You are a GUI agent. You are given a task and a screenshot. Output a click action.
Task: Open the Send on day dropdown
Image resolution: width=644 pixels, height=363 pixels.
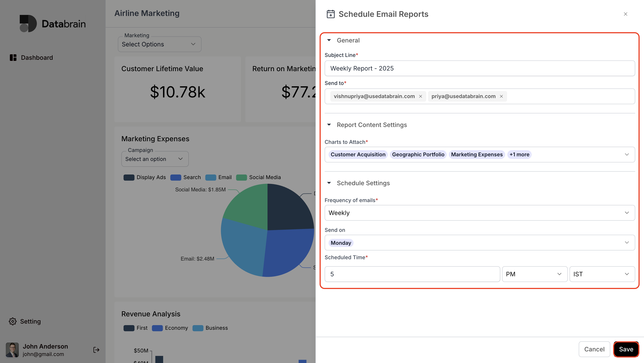[479, 243]
